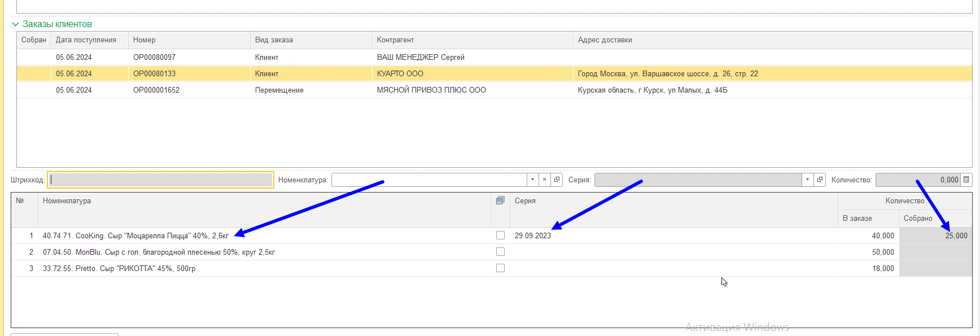This screenshot has height=336, width=980.
Task: Select order OP000001652 row
Action: pos(495,90)
